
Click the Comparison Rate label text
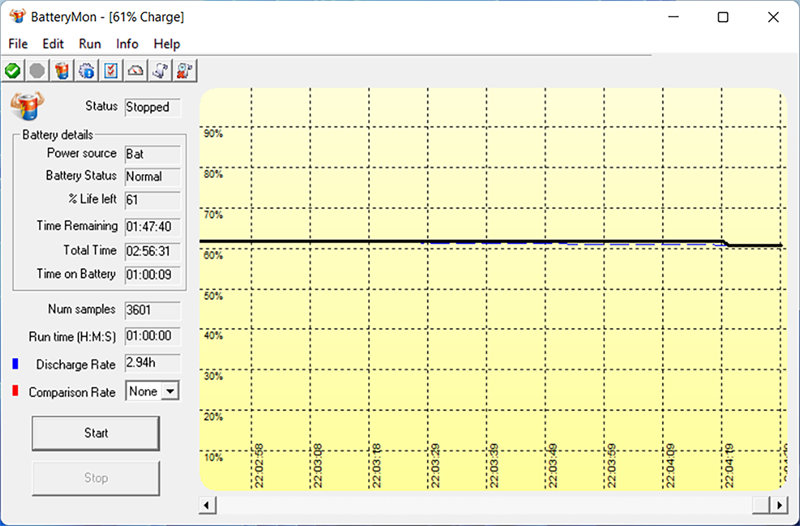72,392
